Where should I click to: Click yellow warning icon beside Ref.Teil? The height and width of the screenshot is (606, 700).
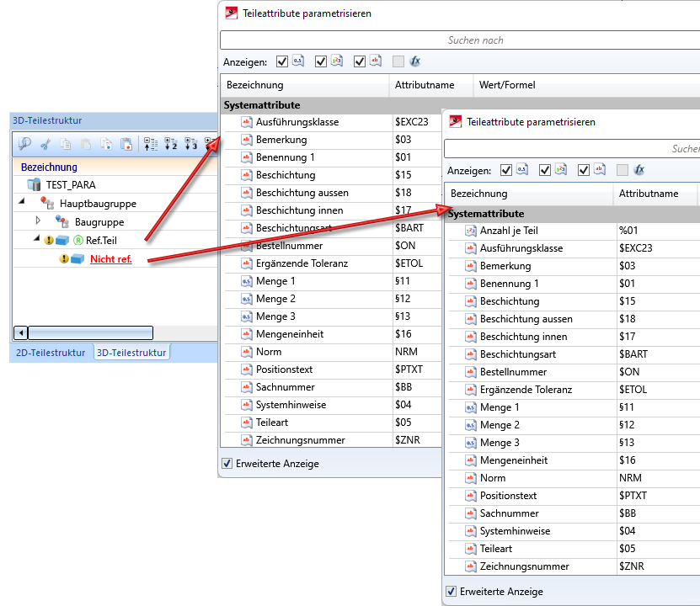(49, 240)
